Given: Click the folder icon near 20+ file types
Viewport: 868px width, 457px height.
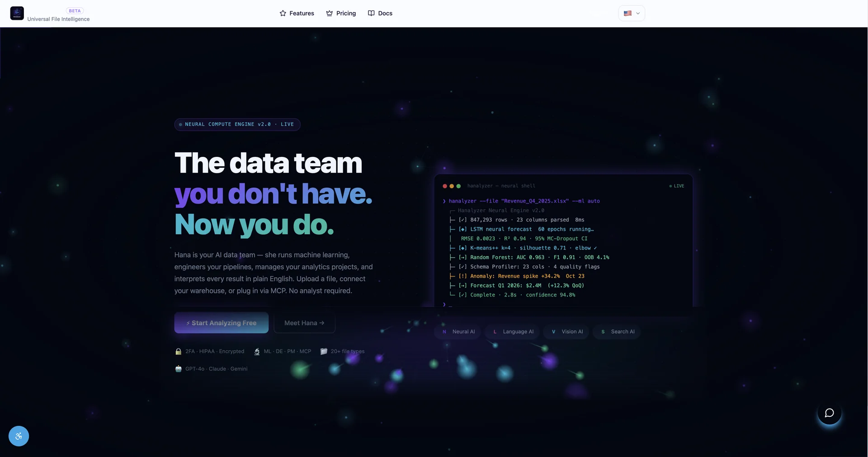Looking at the screenshot, I should [324, 351].
